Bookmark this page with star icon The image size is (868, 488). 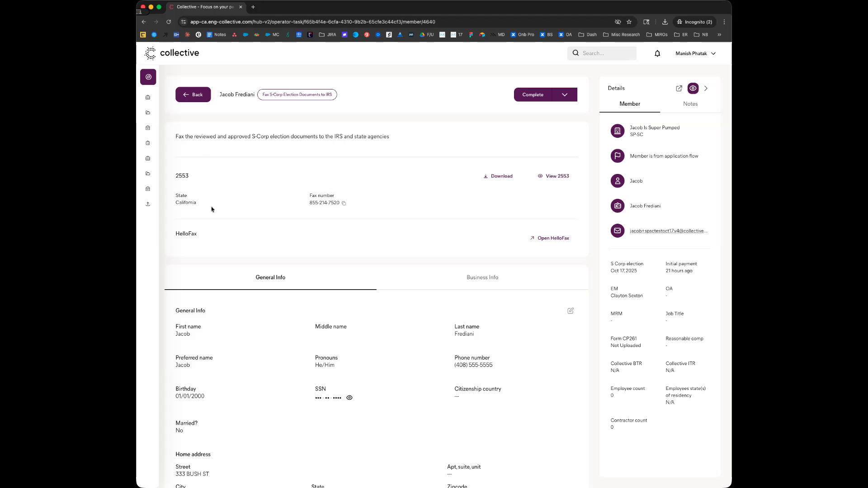click(629, 22)
